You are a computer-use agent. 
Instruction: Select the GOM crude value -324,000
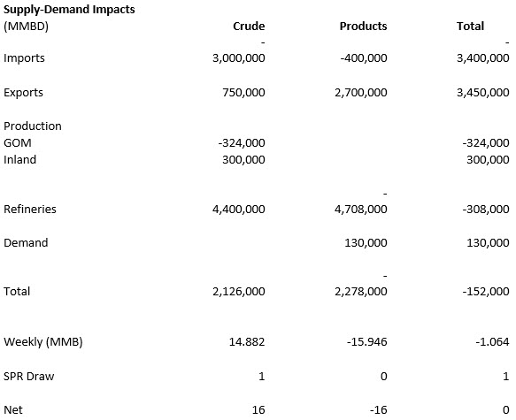[x=242, y=143]
